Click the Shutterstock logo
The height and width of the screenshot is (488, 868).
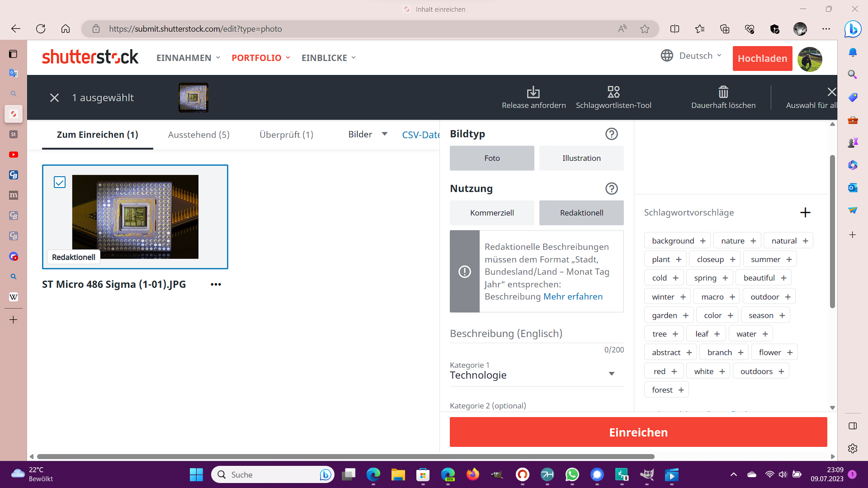(x=90, y=57)
